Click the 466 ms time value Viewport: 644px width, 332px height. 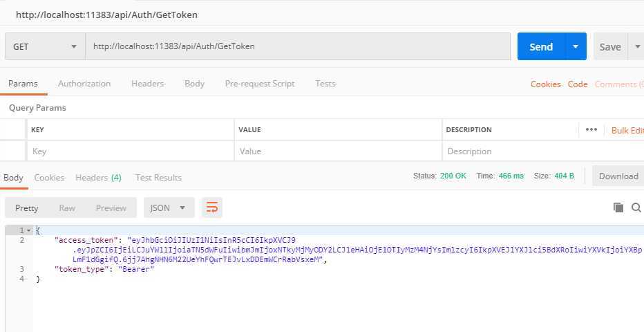[x=511, y=176]
